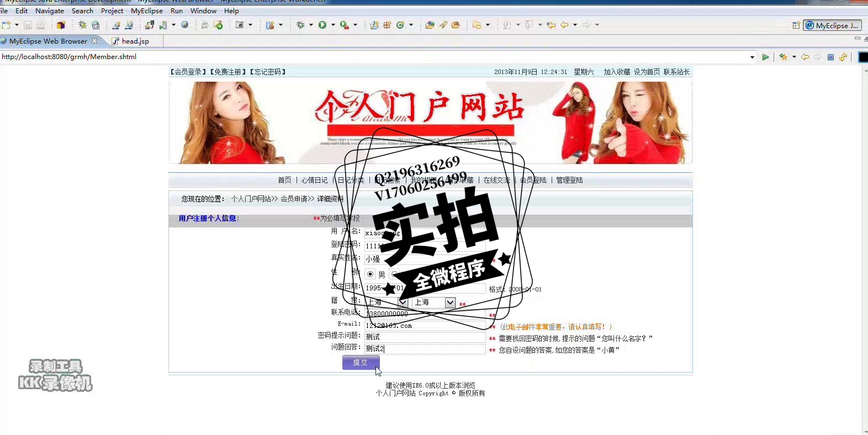Click the Print toolbar icon
This screenshot has height=435, width=868.
40,25
